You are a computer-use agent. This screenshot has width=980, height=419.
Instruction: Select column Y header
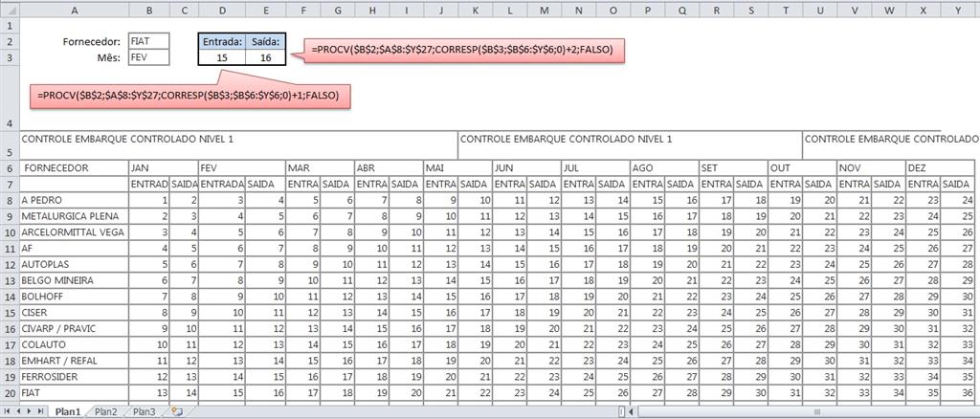[x=958, y=10]
